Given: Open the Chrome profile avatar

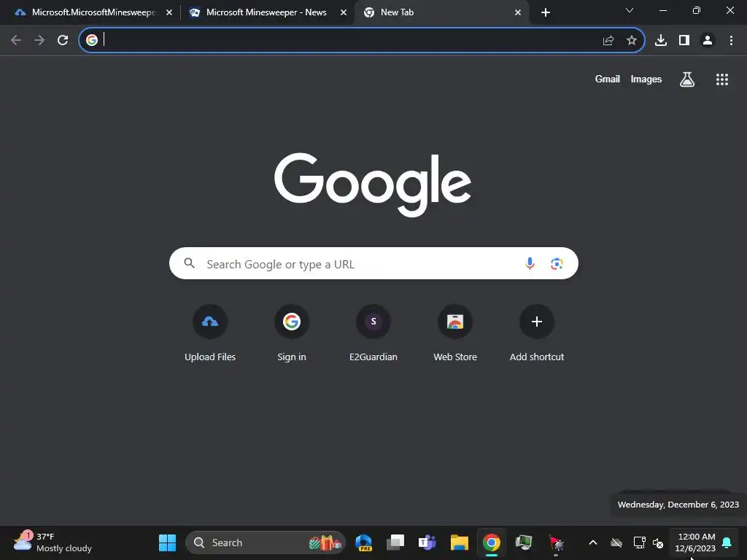Looking at the screenshot, I should [x=708, y=41].
